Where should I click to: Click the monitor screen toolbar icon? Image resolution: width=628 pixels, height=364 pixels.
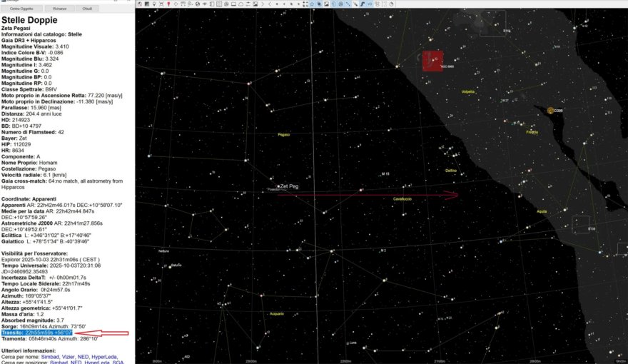(233, 4)
